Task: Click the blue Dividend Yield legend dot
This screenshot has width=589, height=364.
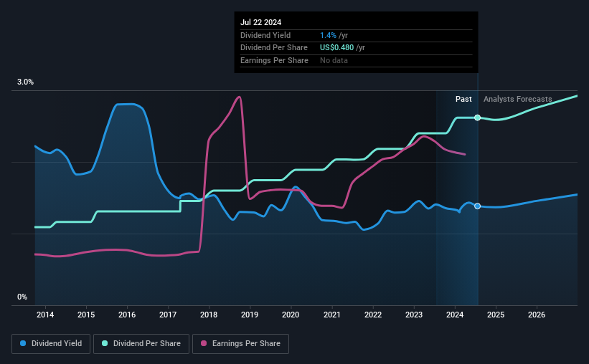Action: 23,343
